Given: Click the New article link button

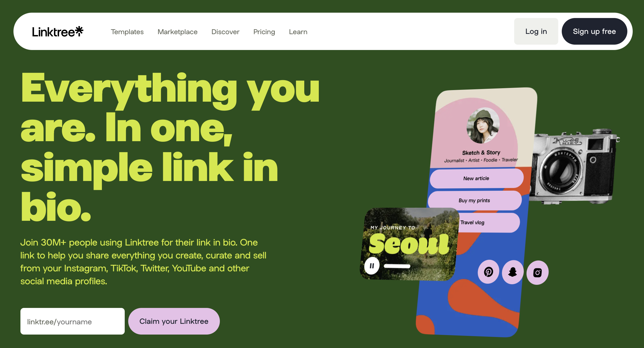Looking at the screenshot, I should [476, 178].
